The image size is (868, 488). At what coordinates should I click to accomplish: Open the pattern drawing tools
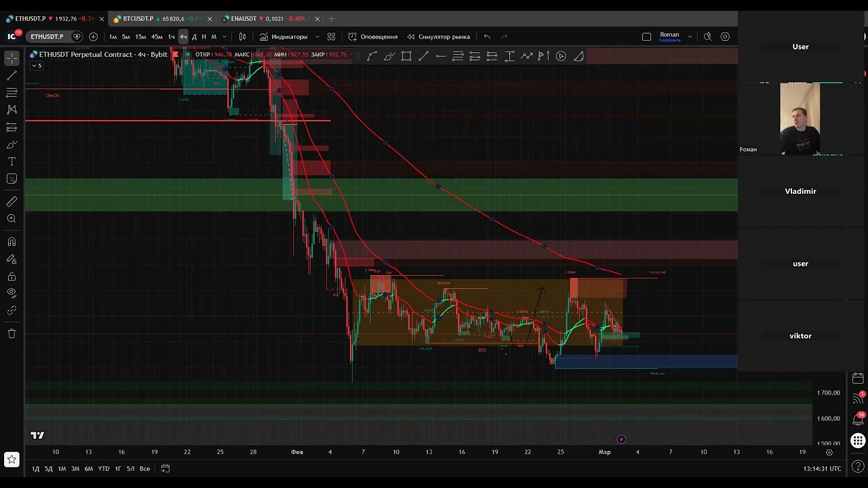12,109
